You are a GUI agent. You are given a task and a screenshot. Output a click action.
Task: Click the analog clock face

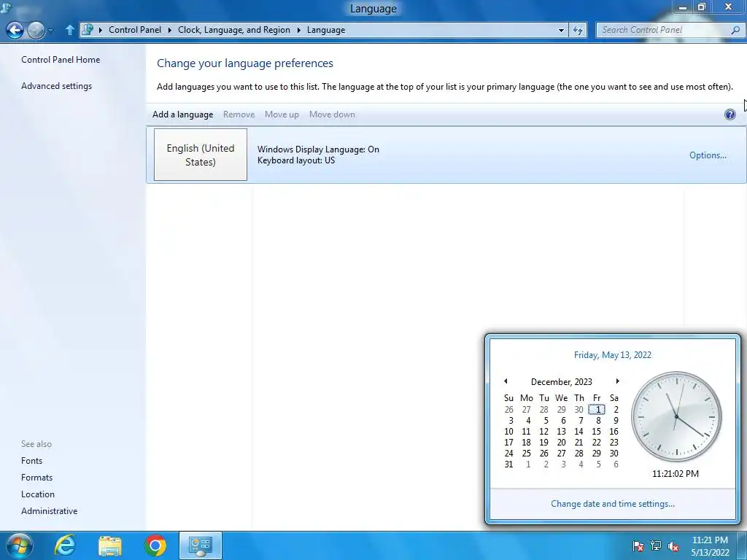point(676,416)
